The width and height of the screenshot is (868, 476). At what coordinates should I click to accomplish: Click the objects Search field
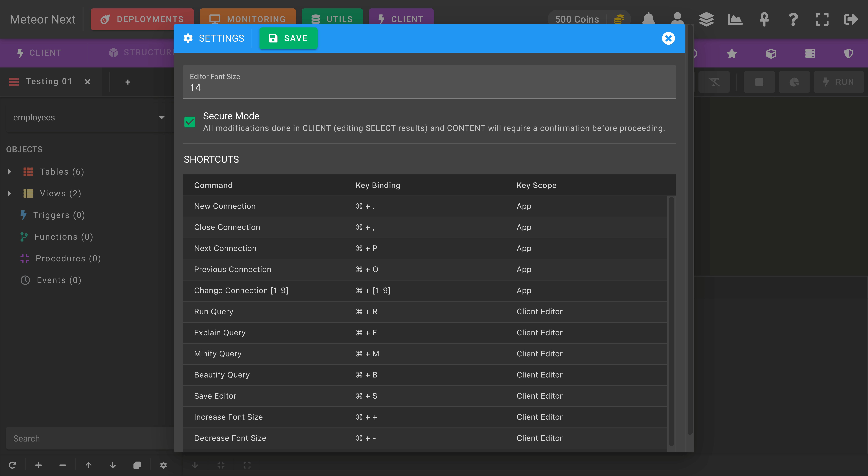(x=90, y=438)
